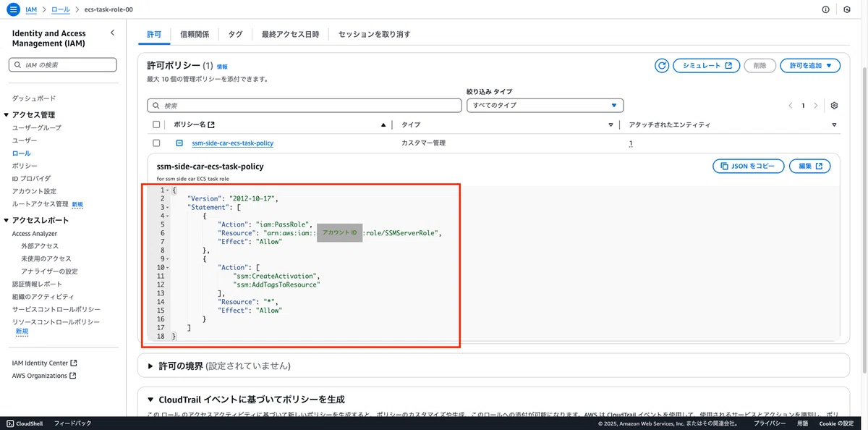Click the attached entities count 1
Viewport: 868px width, 430px height.
coord(631,143)
